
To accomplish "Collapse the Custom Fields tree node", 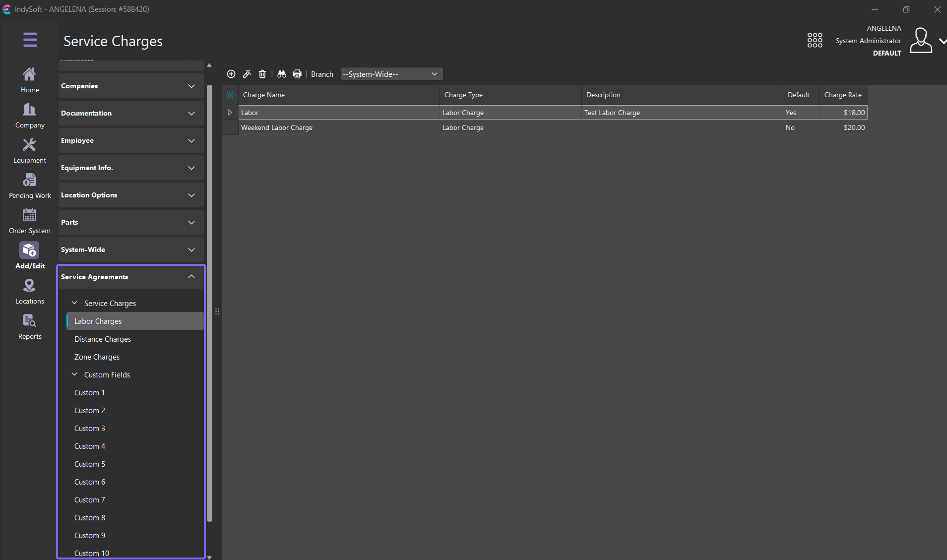I will (x=74, y=374).
